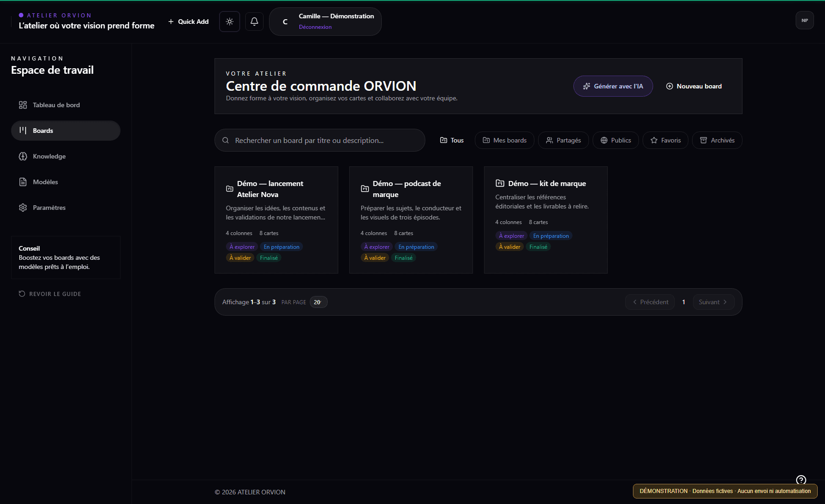Select Boards in the sidebar

point(66,131)
